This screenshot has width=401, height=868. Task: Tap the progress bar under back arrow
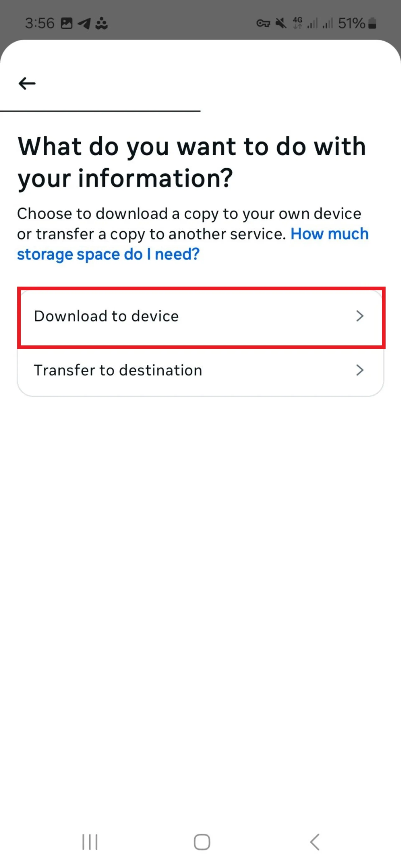click(100, 111)
